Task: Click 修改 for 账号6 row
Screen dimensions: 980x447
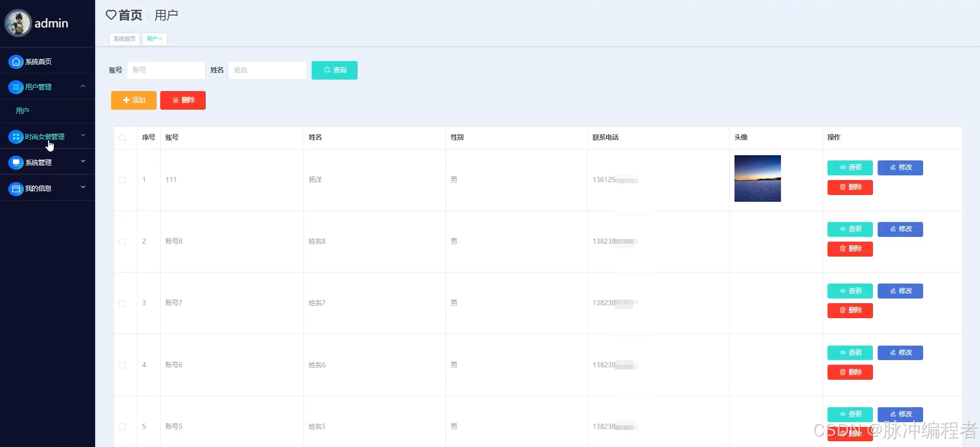Action: [x=900, y=353]
